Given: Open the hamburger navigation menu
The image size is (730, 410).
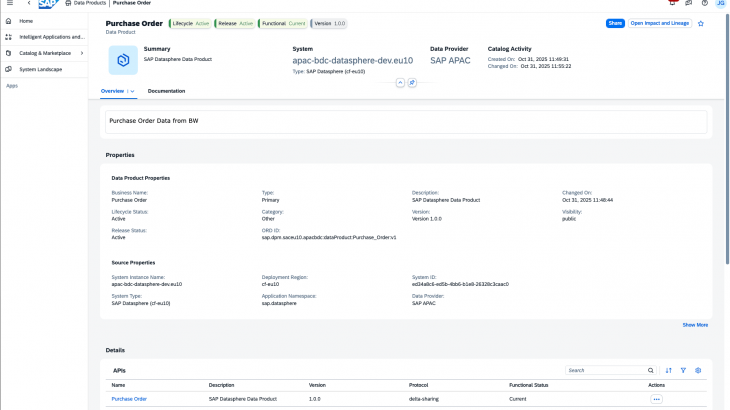Looking at the screenshot, I should [x=10, y=3].
